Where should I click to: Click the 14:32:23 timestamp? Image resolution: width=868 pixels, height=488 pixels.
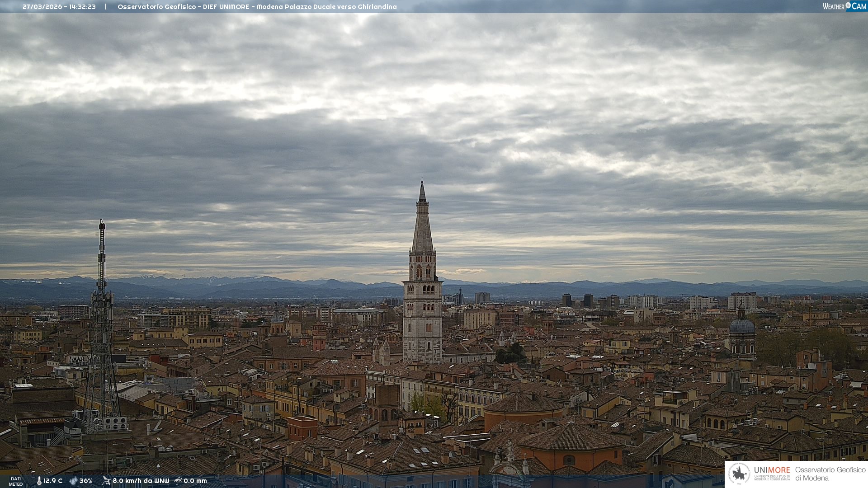(82, 7)
